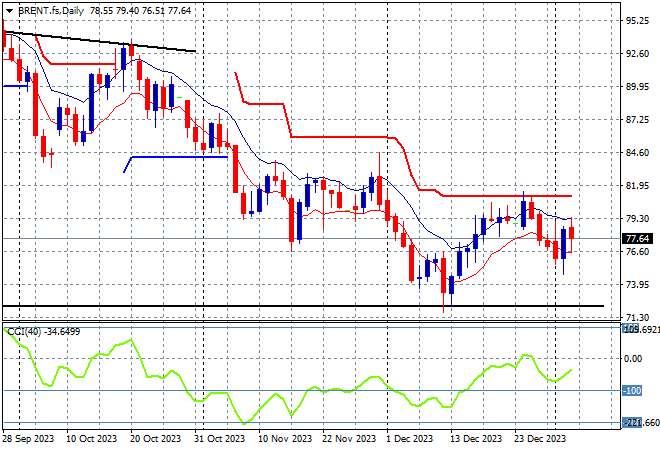Viewport: 660px width, 450px height.
Task: Click the 22 Nov 2023 date label
Action: click(349, 439)
